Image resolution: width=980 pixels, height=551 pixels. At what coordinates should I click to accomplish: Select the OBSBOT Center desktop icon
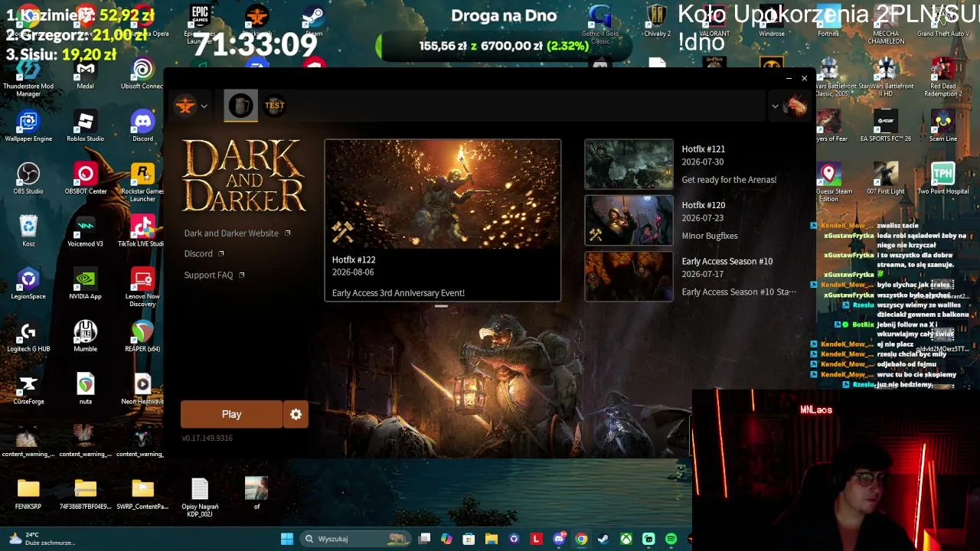[85, 178]
